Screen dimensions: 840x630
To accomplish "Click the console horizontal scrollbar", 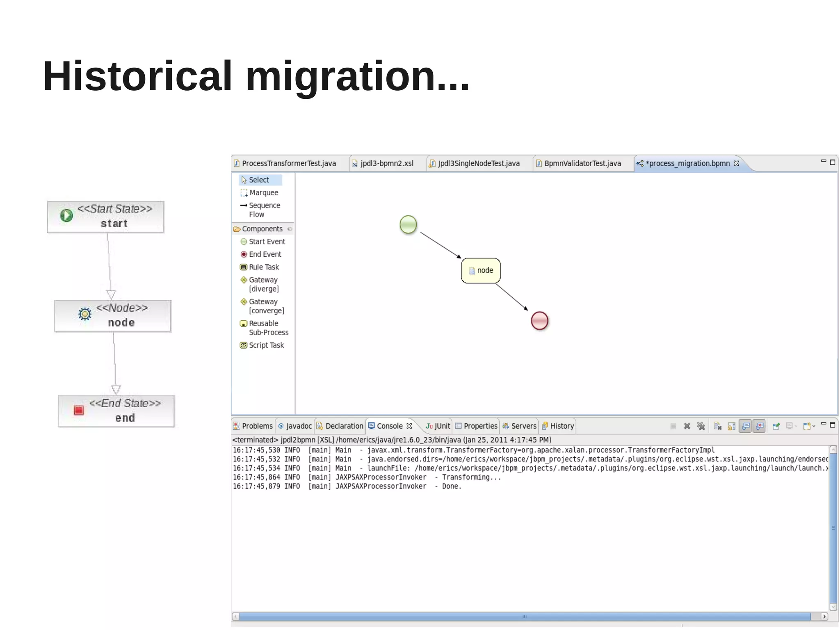I will click(524, 616).
